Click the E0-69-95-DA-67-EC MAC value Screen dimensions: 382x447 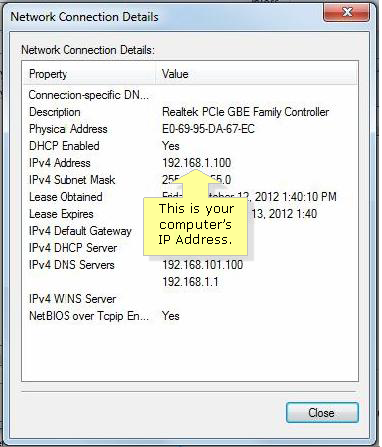coord(208,129)
